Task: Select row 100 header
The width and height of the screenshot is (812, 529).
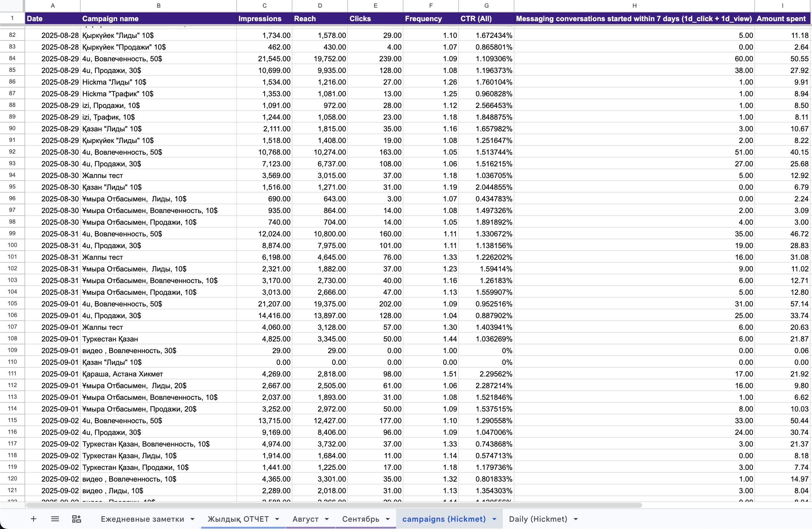Action: (x=12, y=245)
